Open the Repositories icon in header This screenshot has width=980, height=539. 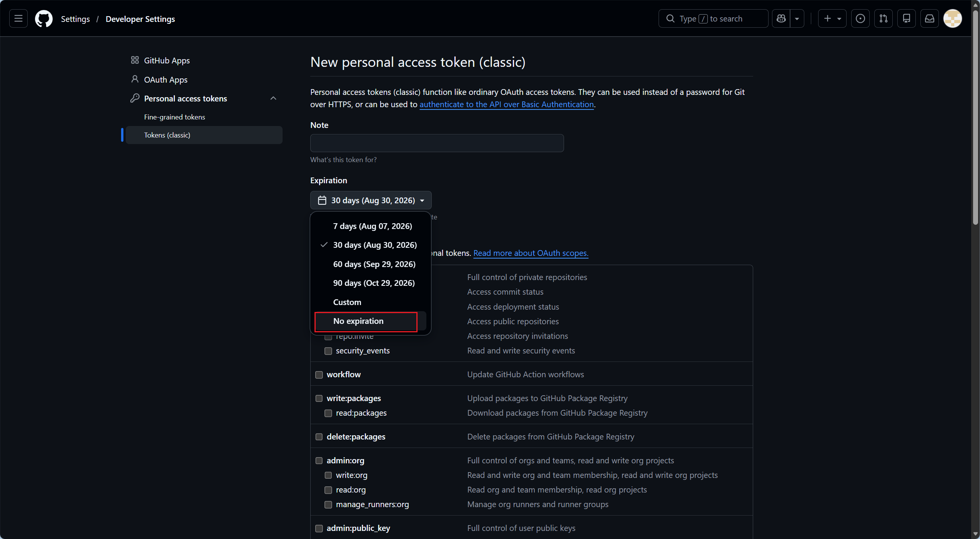(907, 18)
